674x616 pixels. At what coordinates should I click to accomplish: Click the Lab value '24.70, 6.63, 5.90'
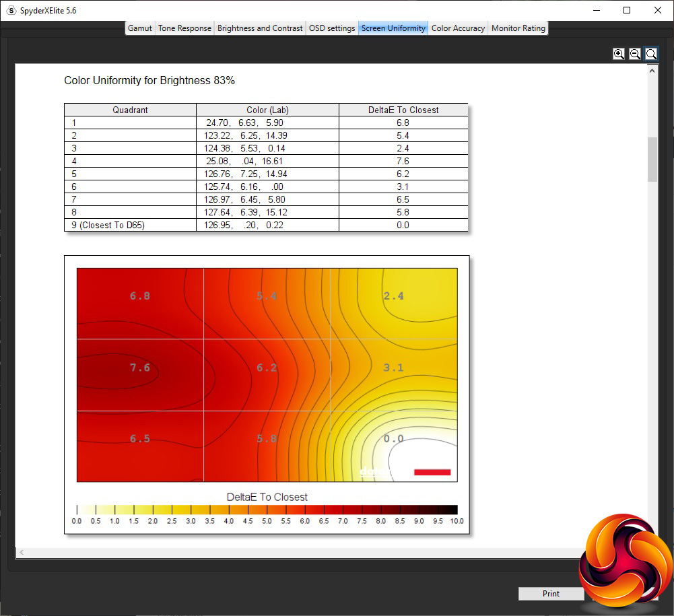tap(244, 123)
